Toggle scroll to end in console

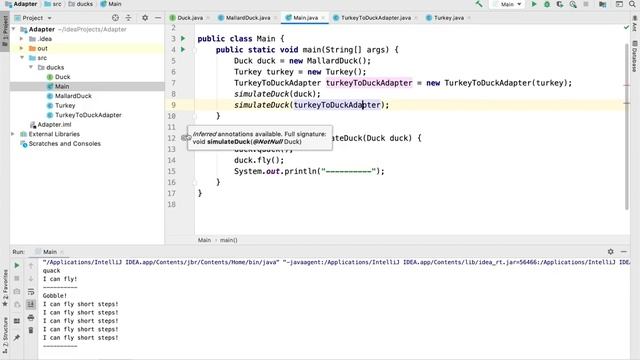coord(31,304)
